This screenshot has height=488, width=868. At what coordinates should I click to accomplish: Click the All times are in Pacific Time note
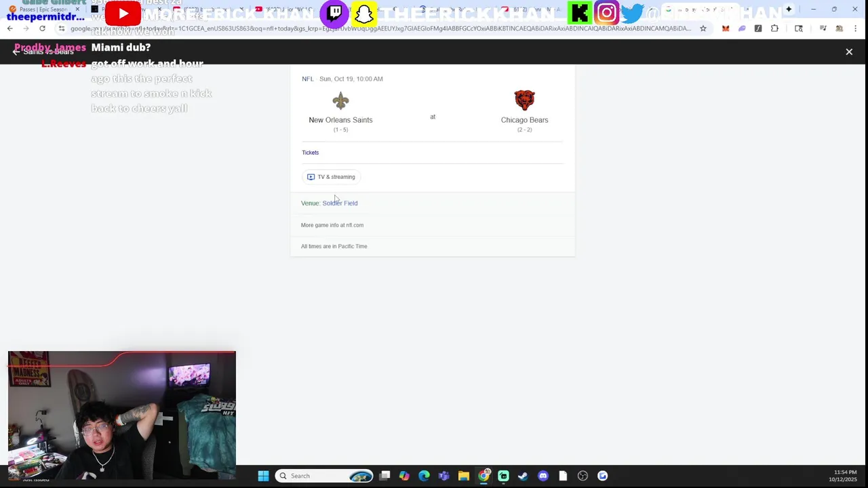tap(334, 246)
